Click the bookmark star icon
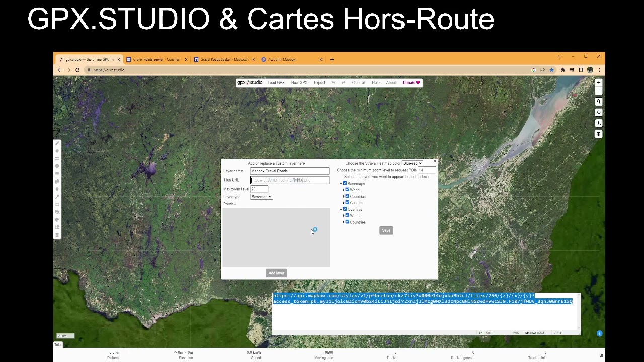This screenshot has height=362, width=644. coord(551,70)
